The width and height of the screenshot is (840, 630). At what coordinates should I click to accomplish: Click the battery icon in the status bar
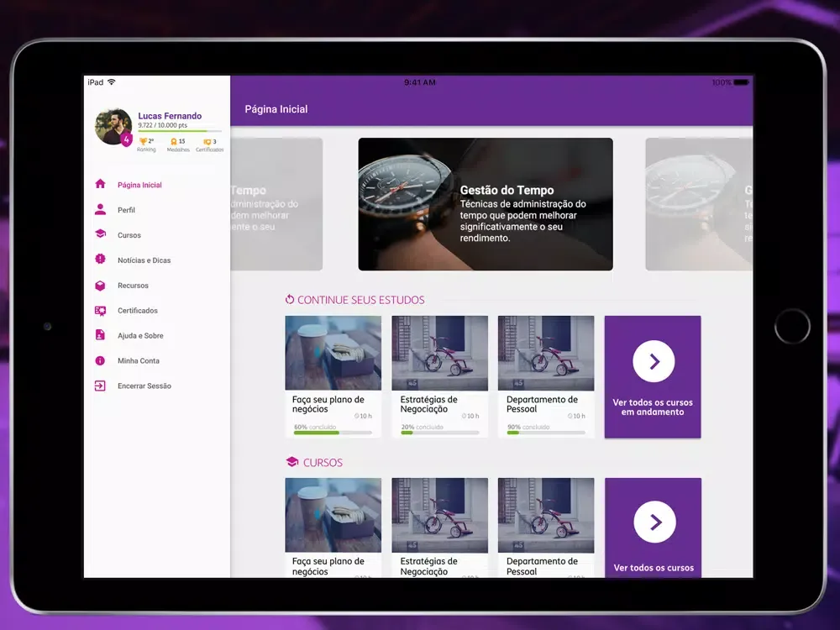742,82
